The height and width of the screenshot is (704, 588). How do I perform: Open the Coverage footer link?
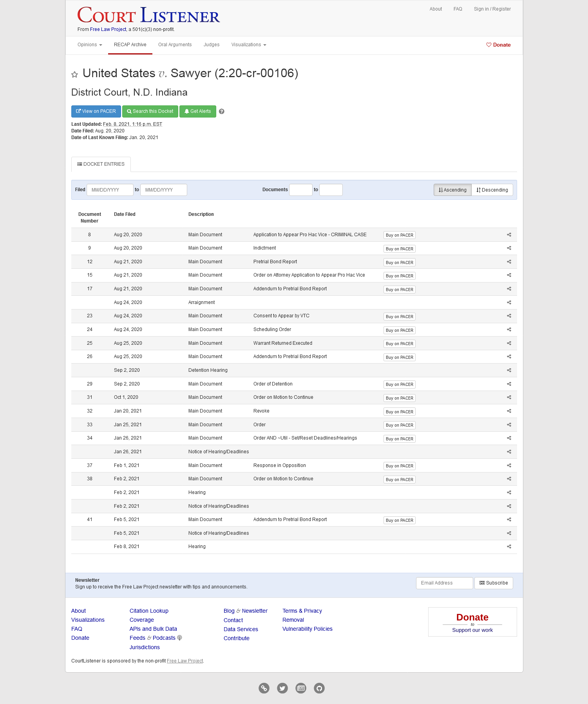142,620
